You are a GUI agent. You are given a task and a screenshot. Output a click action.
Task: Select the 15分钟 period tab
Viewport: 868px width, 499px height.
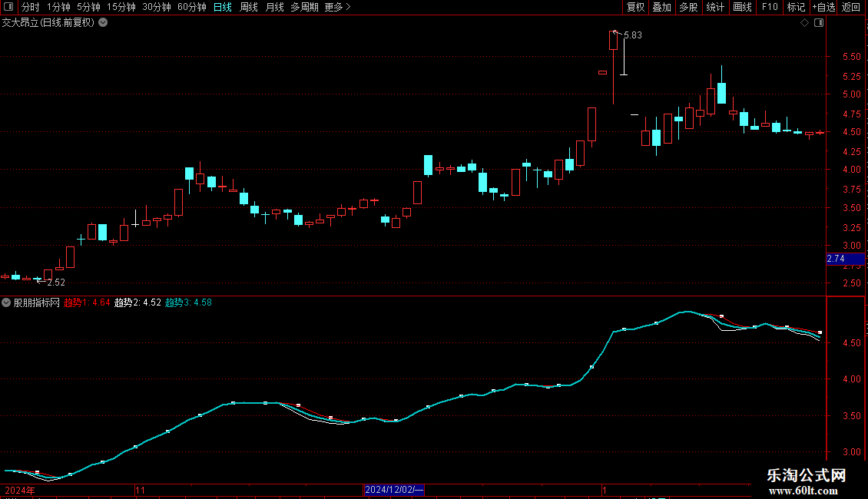[121, 7]
